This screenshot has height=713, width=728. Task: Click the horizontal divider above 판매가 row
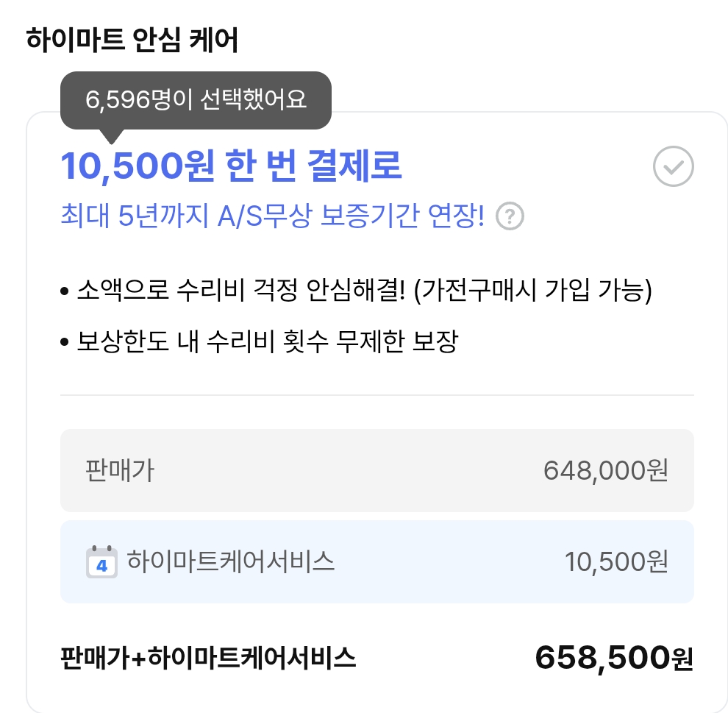click(x=377, y=395)
